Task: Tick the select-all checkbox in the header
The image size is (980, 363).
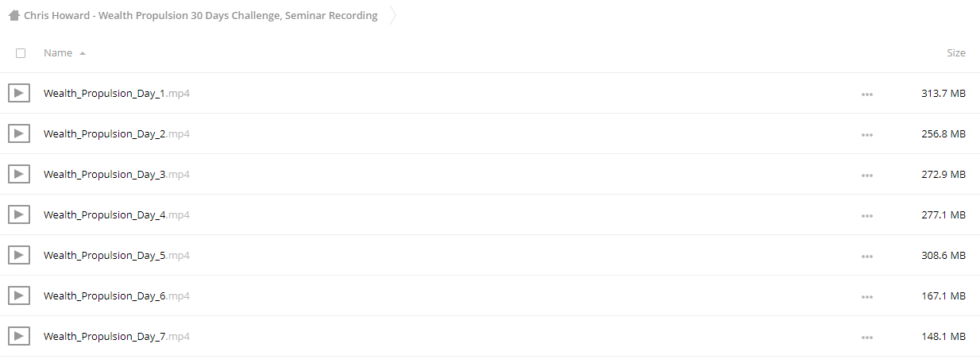Action: coord(21,53)
